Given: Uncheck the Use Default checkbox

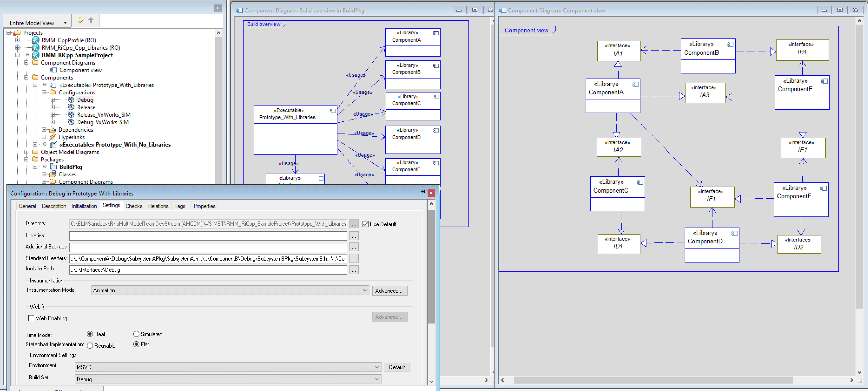Looking at the screenshot, I should (365, 224).
